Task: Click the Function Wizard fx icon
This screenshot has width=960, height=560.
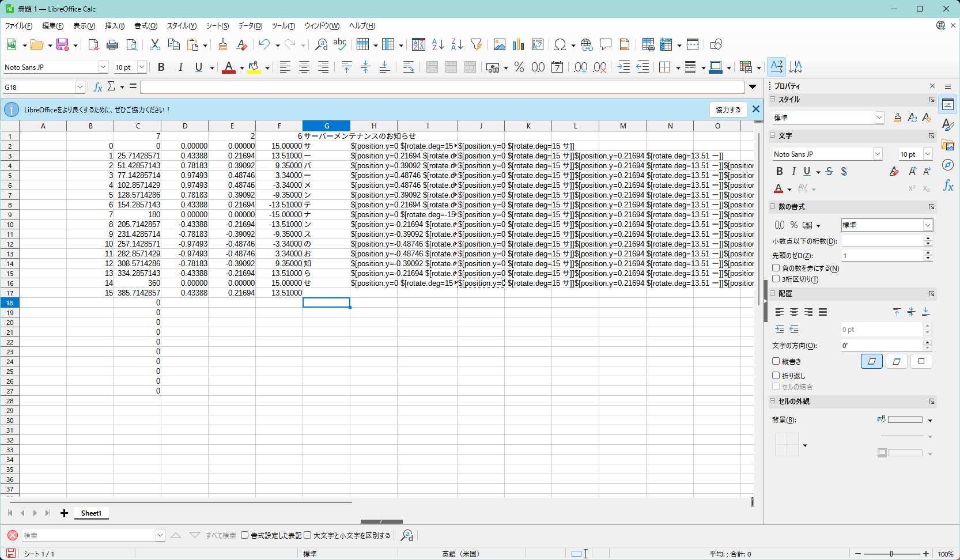Action: 98,87
